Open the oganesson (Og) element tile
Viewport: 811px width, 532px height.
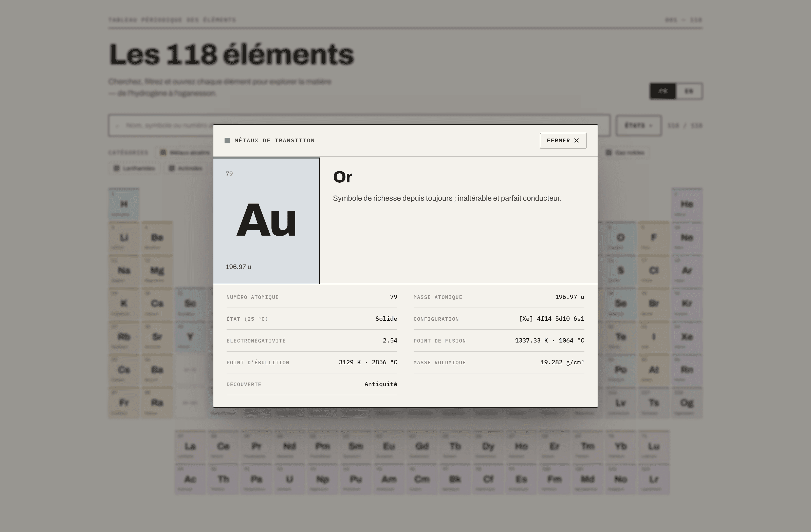(687, 403)
